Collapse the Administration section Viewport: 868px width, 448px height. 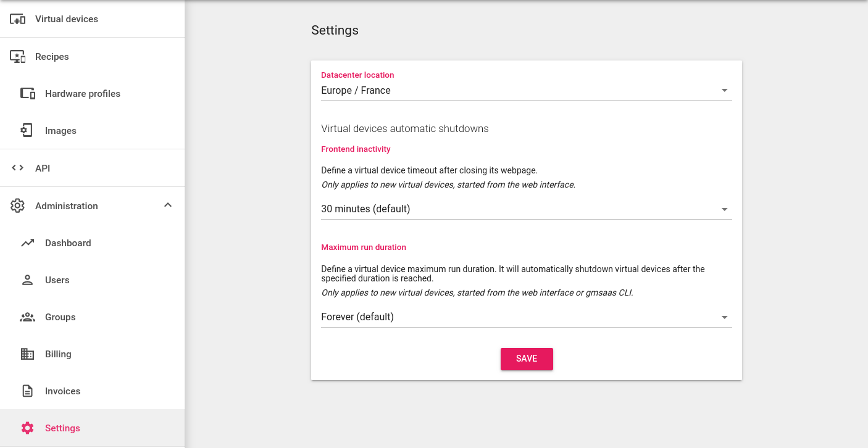167,205
